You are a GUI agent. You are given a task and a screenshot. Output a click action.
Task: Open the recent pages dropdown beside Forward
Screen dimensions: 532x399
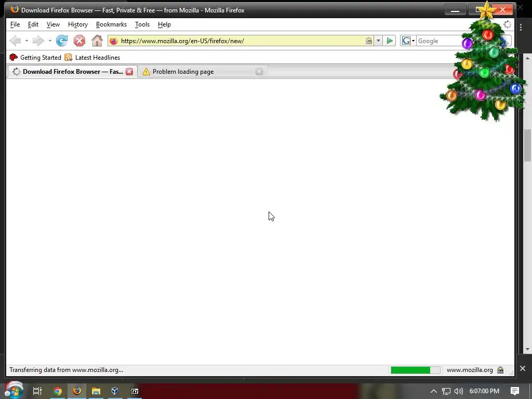coord(50,41)
